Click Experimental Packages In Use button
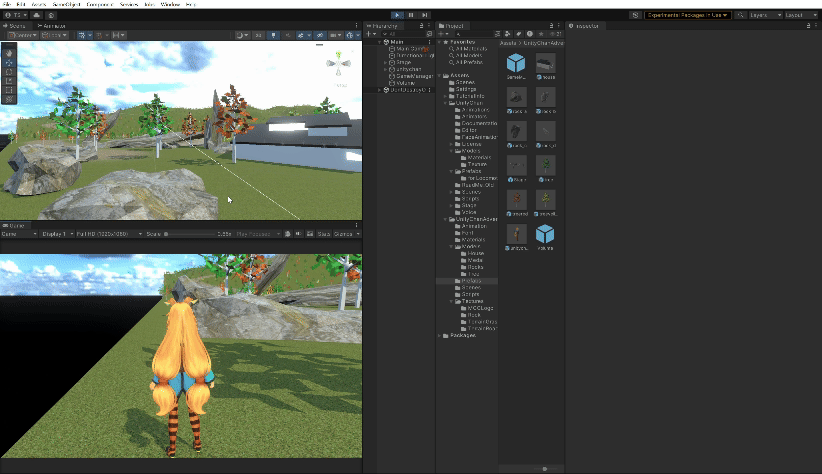The height and width of the screenshot is (474, 822). coord(688,15)
